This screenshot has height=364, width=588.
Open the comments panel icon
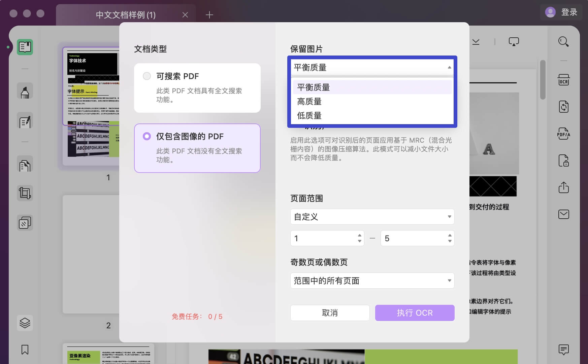(563, 350)
